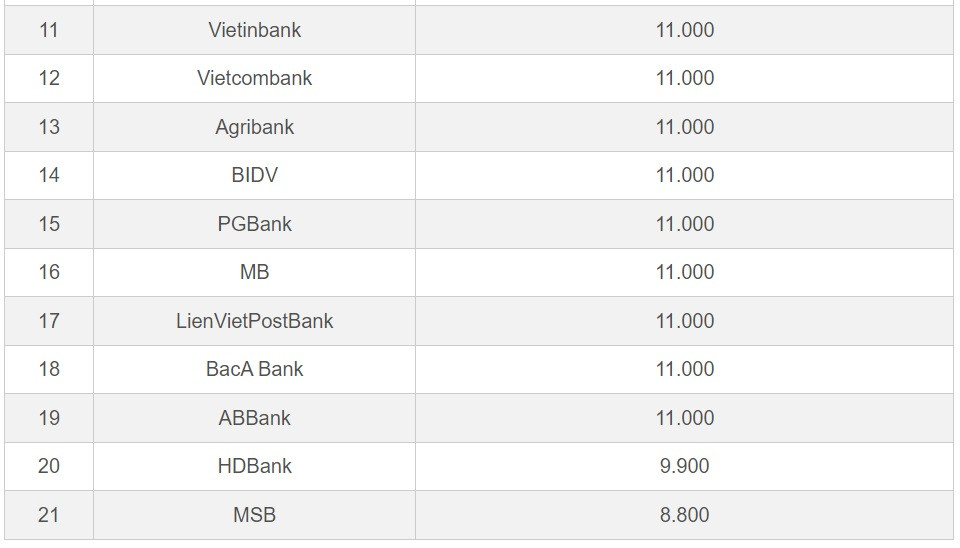Select the 11.000 value in Agribank row
The image size is (960, 548).
pyautogui.click(x=684, y=127)
